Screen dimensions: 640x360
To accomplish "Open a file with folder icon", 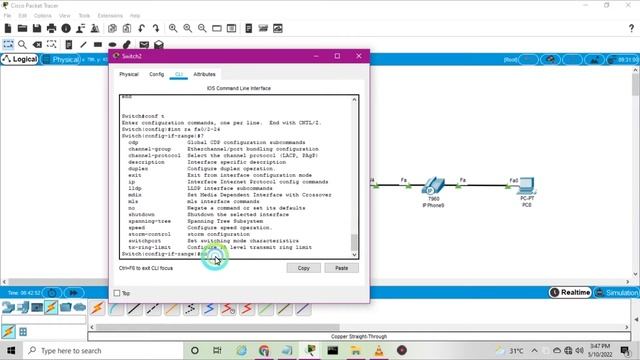I will click(22, 28).
